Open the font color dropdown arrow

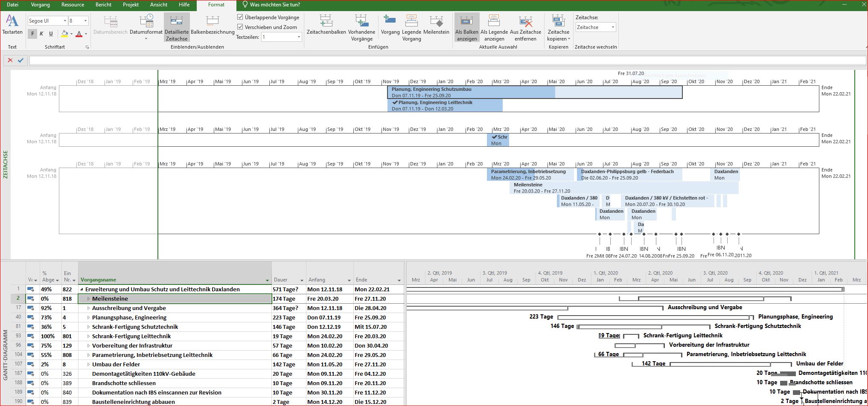pos(86,34)
